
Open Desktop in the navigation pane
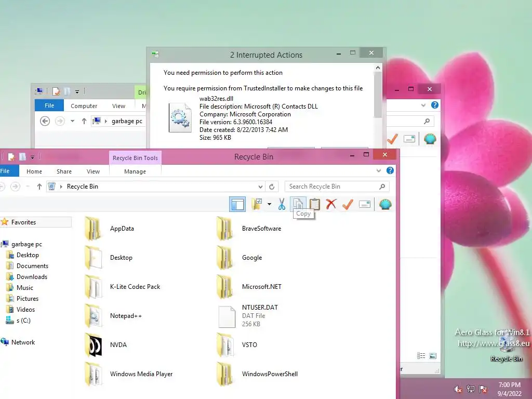pyautogui.click(x=28, y=255)
